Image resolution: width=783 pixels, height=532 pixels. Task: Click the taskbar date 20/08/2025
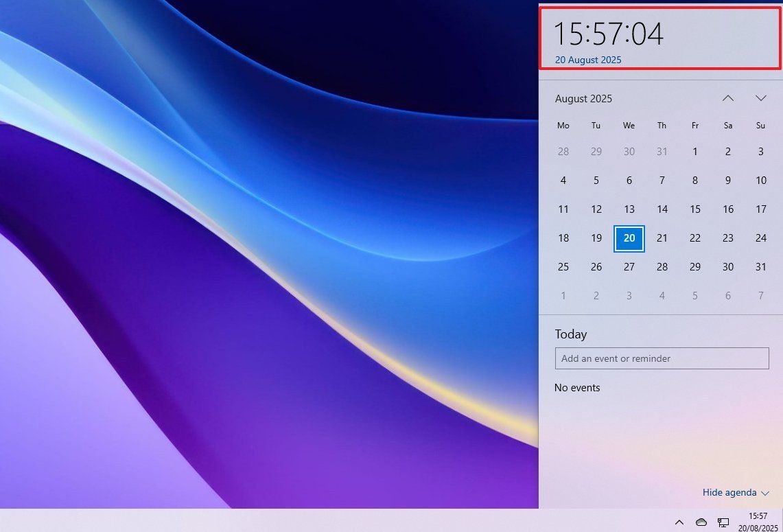pos(758,527)
